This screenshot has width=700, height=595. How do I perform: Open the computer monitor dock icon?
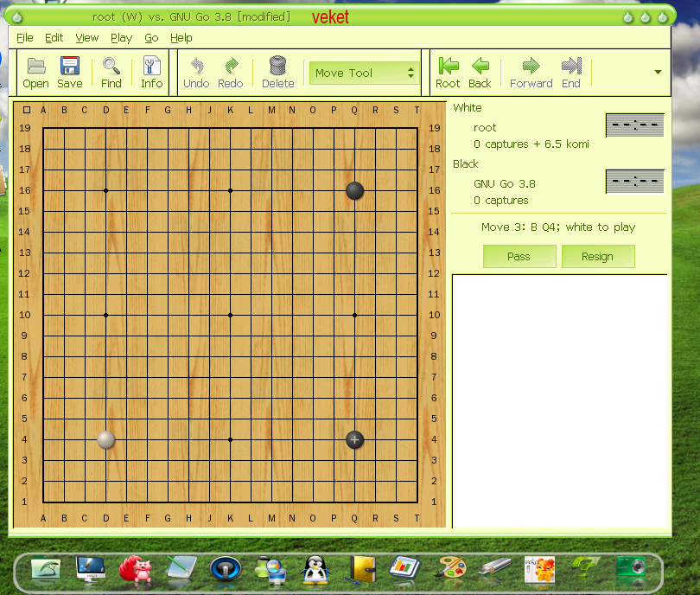[91, 570]
